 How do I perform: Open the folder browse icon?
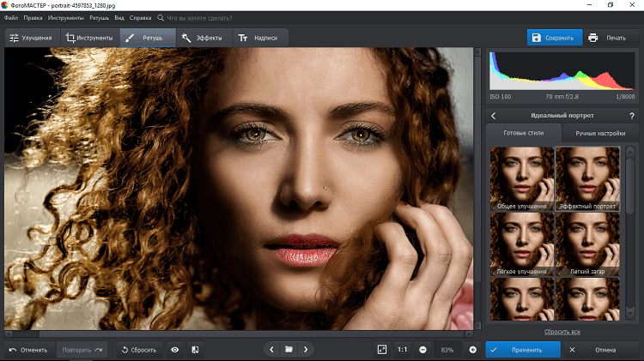point(289,350)
